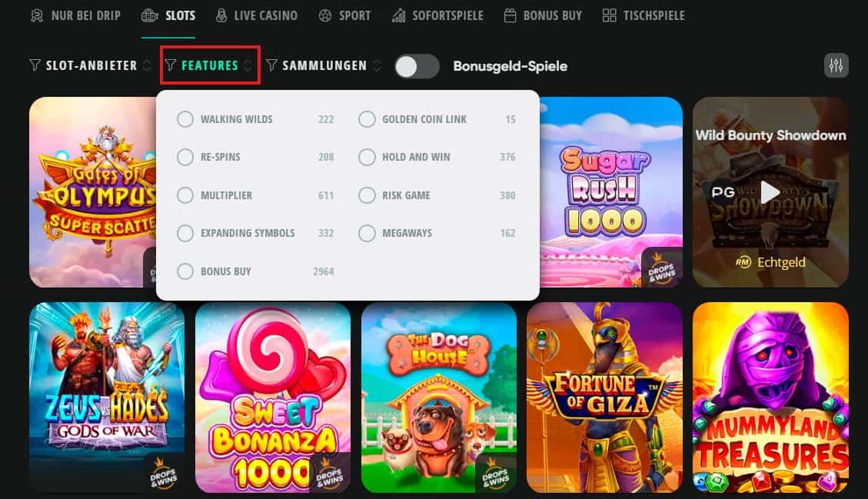Select the Megaways feature radio button

coord(367,233)
